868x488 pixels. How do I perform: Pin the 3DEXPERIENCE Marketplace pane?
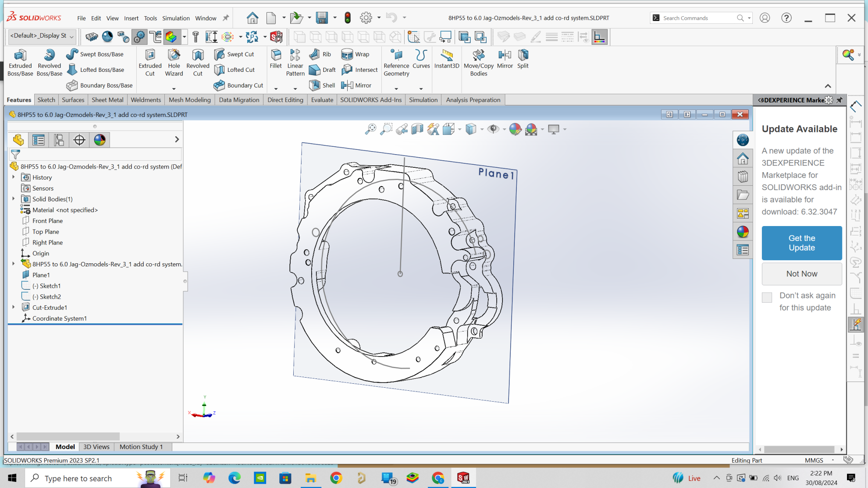(839, 100)
